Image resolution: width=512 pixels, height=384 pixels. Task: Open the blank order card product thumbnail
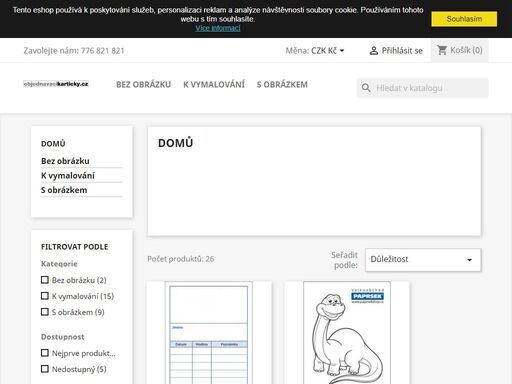[x=209, y=333]
